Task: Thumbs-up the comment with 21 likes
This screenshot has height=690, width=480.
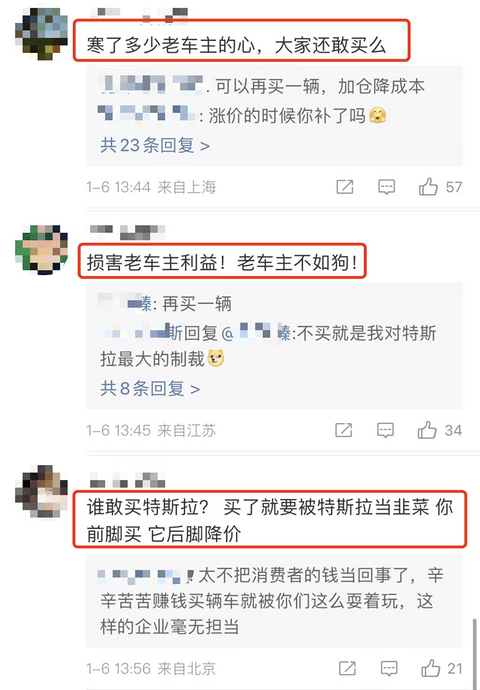Action: pyautogui.click(x=431, y=668)
